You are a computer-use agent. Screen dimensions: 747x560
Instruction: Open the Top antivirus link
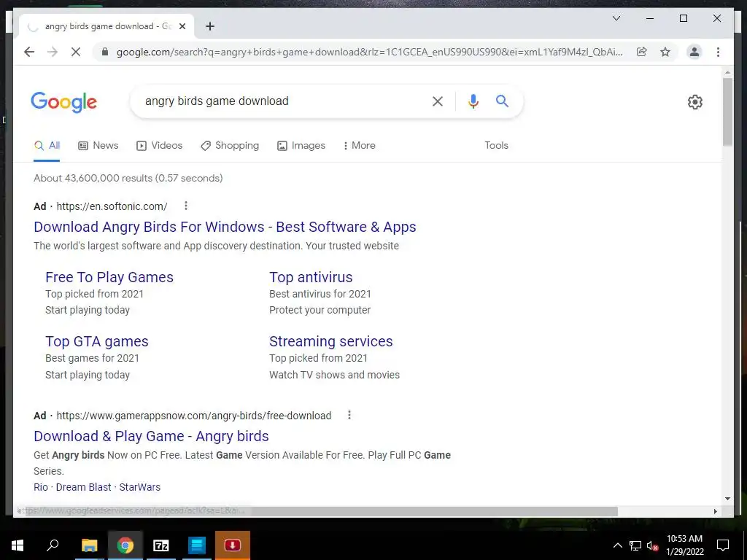point(311,277)
